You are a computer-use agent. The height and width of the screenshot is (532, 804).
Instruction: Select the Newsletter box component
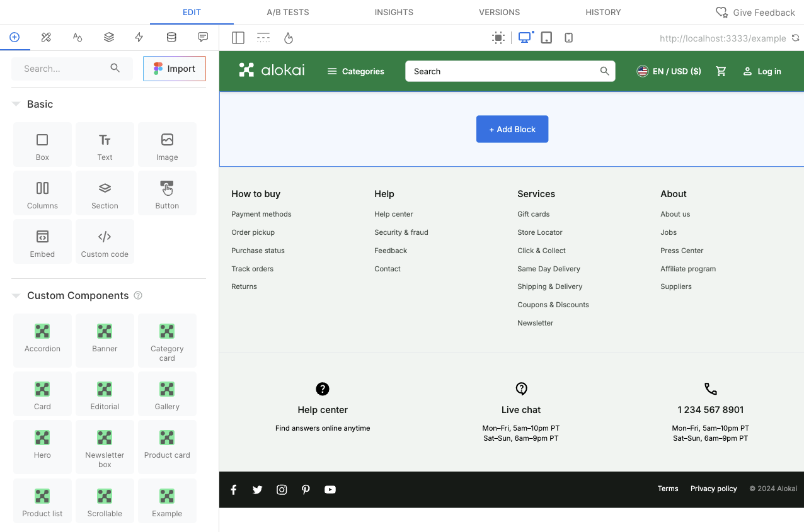click(x=105, y=447)
